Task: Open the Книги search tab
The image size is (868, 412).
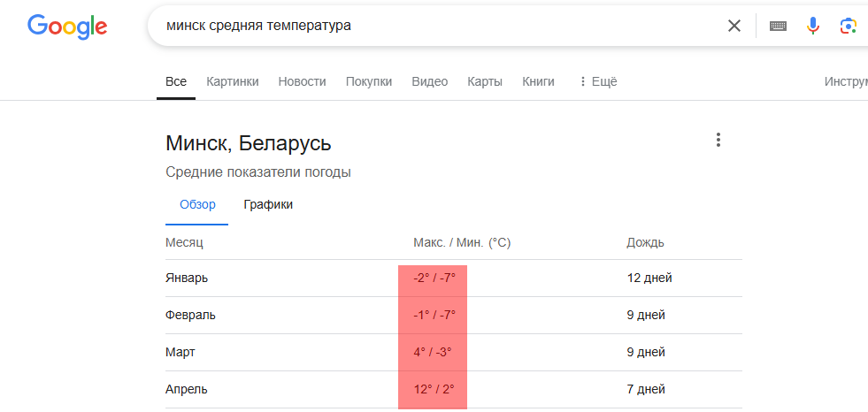Action: pyautogui.click(x=538, y=82)
